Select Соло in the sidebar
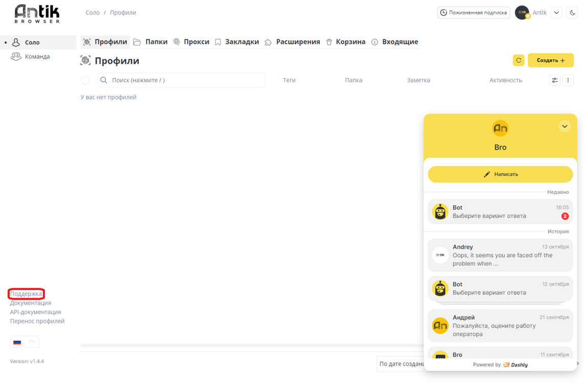The height and width of the screenshot is (392, 587). point(38,42)
